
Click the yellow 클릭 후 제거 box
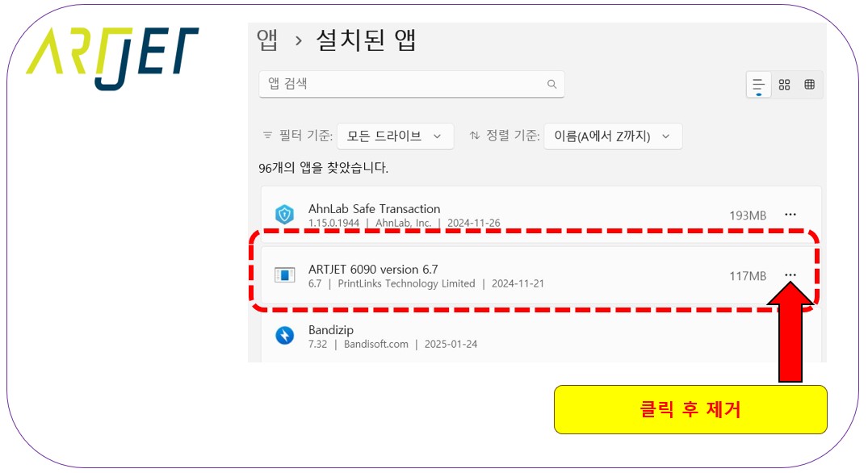pos(690,409)
